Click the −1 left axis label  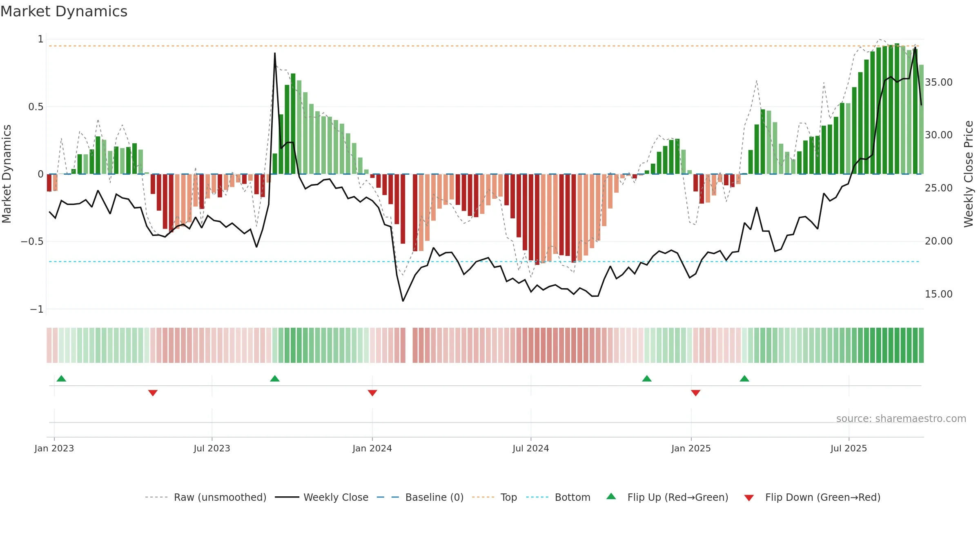point(37,309)
